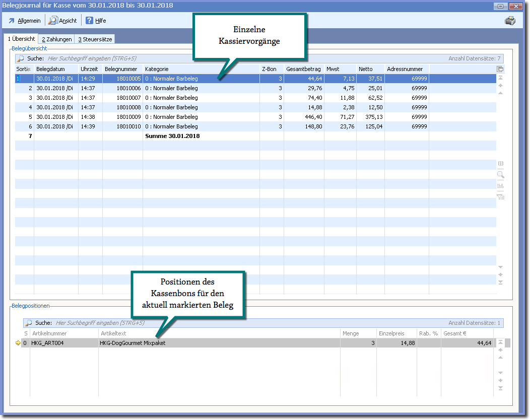Jump to last record in Belegpositionen
This screenshot has width=530, height=420.
click(500, 388)
